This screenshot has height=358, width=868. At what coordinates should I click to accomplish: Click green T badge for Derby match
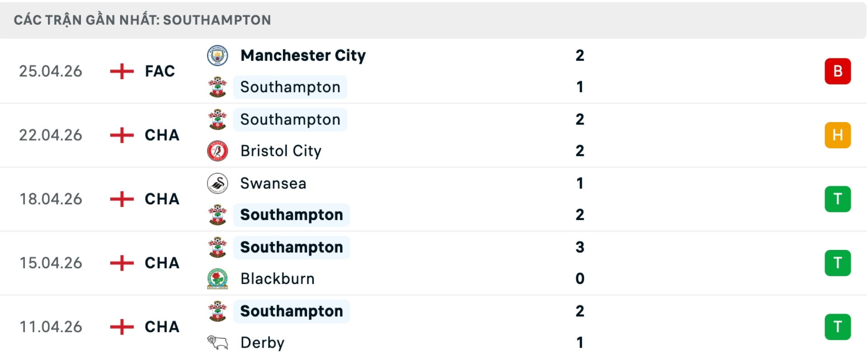837,327
